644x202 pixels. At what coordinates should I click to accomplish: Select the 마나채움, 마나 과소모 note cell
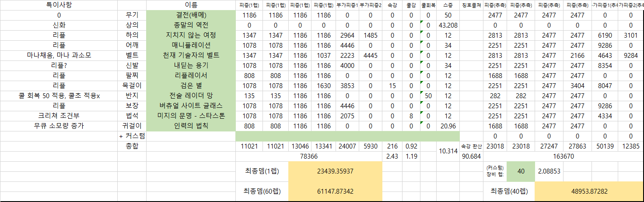59,56
